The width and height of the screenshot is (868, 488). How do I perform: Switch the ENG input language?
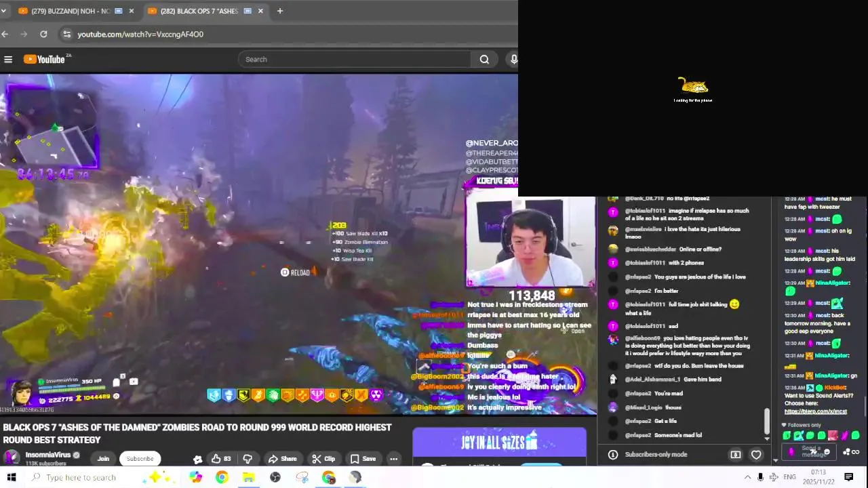pyautogui.click(x=789, y=477)
